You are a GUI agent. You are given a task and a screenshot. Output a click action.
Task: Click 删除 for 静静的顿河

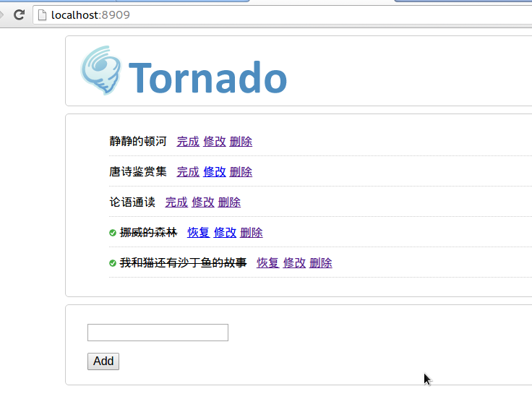[241, 141]
